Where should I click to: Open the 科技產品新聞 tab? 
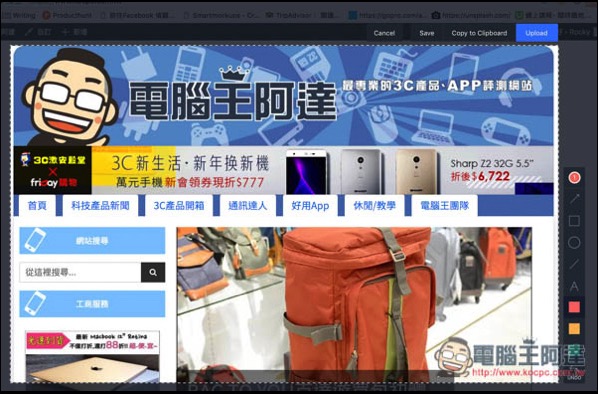click(x=100, y=206)
